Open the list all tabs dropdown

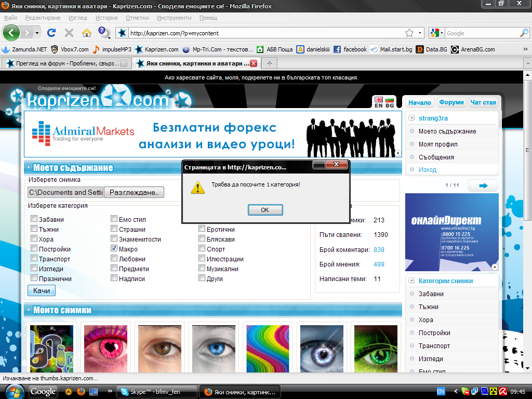coord(528,63)
